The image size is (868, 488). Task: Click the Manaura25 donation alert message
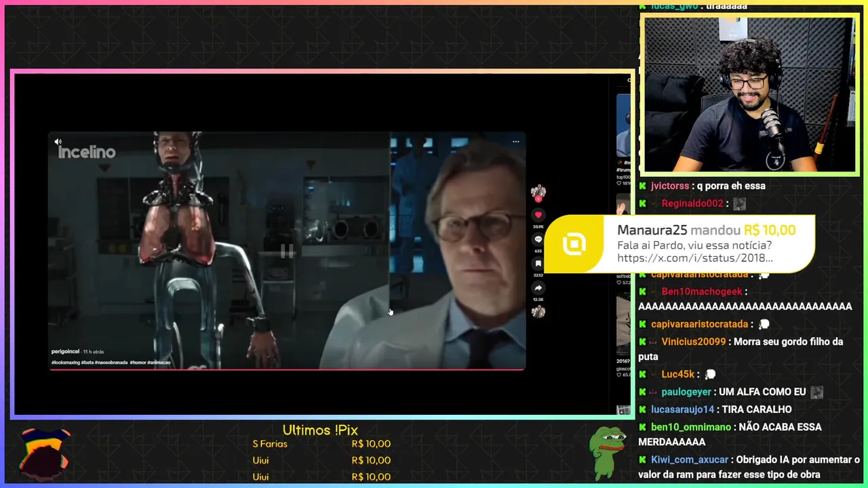point(679,244)
